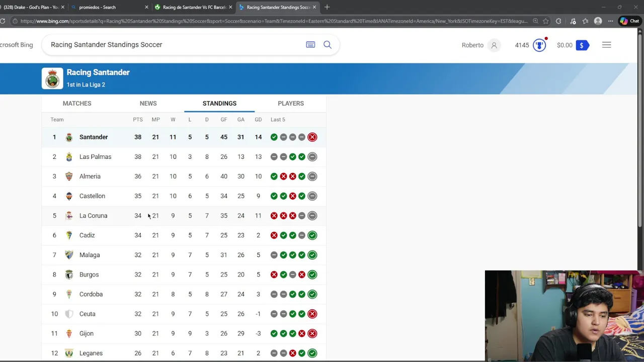
Task: Click the Racing Santander club crest header
Action: (52, 78)
